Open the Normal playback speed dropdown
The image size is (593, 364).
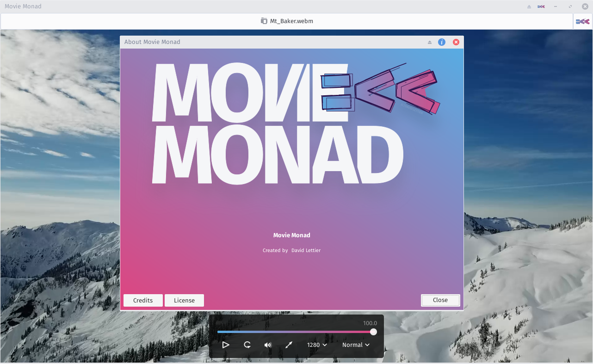pyautogui.click(x=356, y=345)
